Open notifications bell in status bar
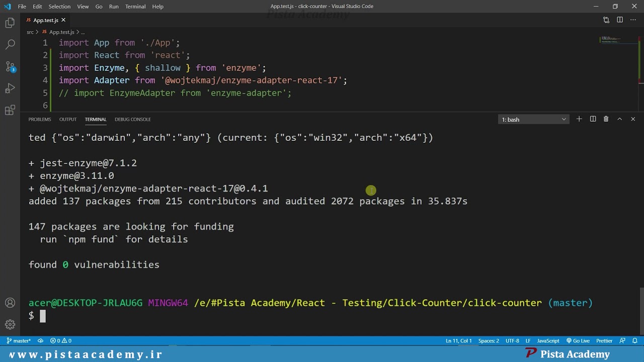Screen dimensions: 644x362 tap(634, 341)
